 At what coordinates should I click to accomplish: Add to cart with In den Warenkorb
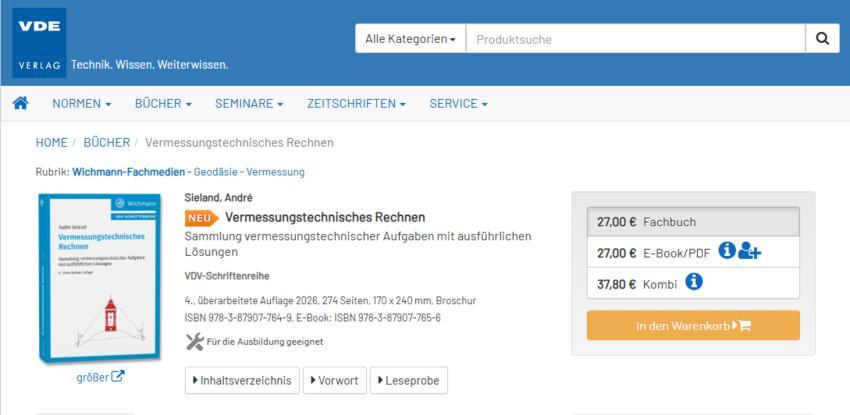pos(693,326)
